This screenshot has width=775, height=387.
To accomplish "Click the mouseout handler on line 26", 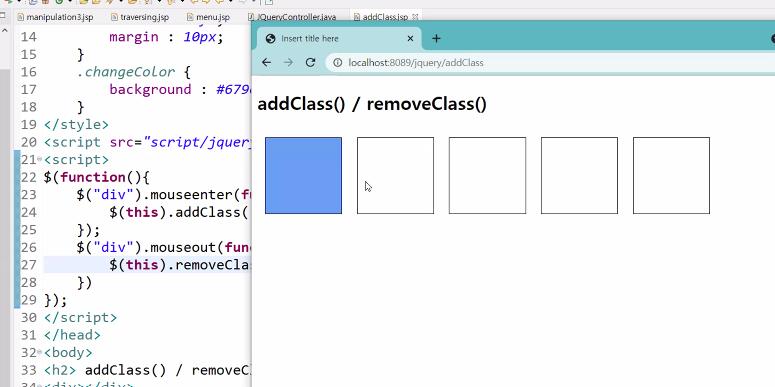I will pos(164,248).
